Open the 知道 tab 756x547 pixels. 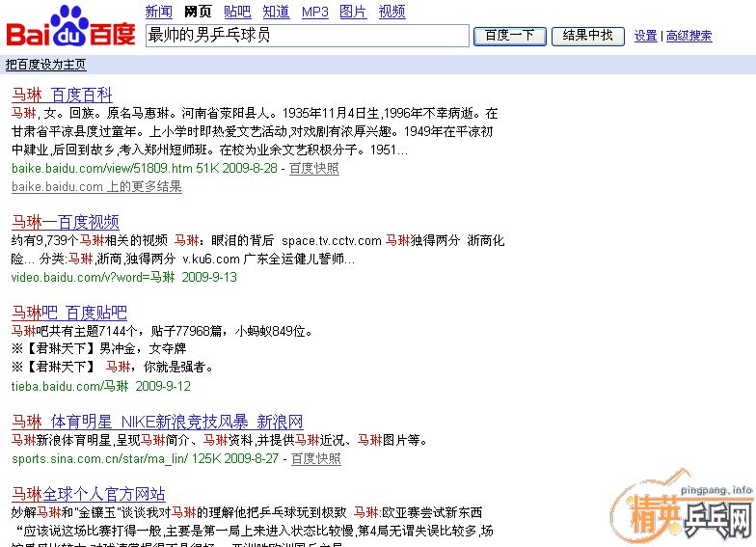tap(276, 12)
